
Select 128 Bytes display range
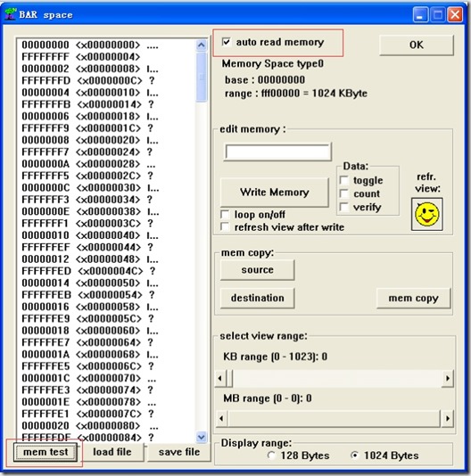tap(271, 455)
